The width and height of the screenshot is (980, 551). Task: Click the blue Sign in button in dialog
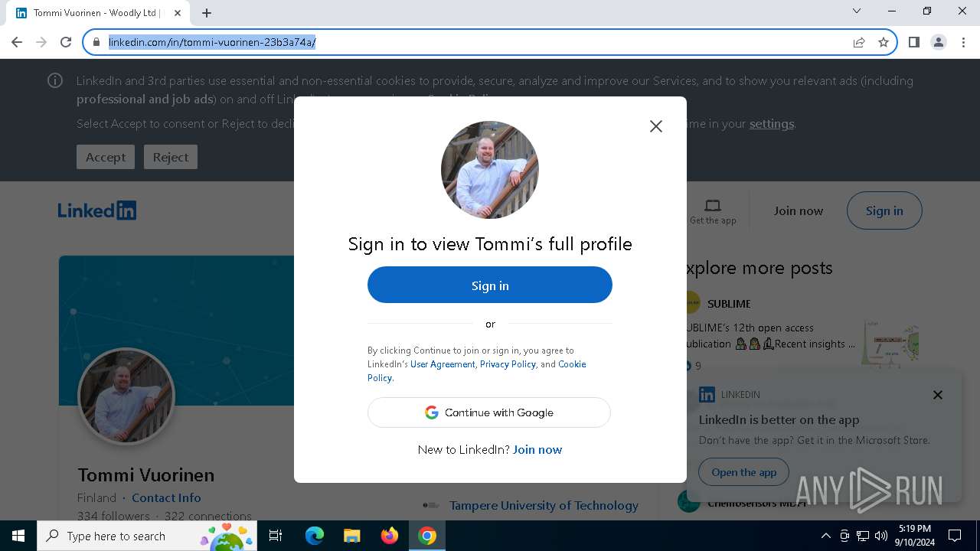490,285
